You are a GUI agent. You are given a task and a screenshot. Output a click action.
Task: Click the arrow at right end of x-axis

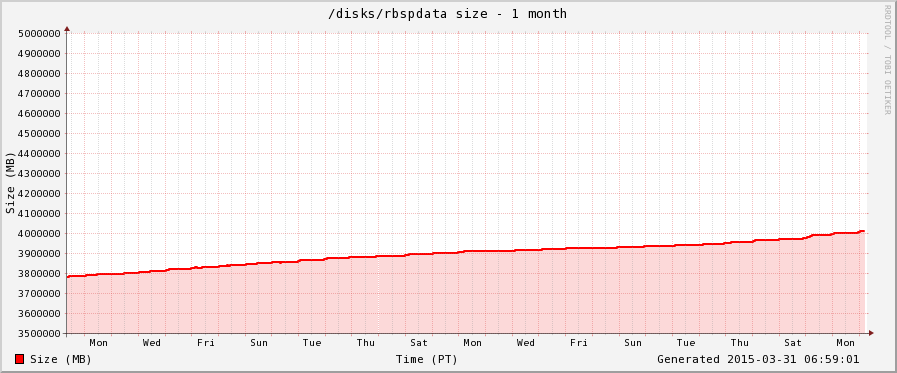click(871, 333)
